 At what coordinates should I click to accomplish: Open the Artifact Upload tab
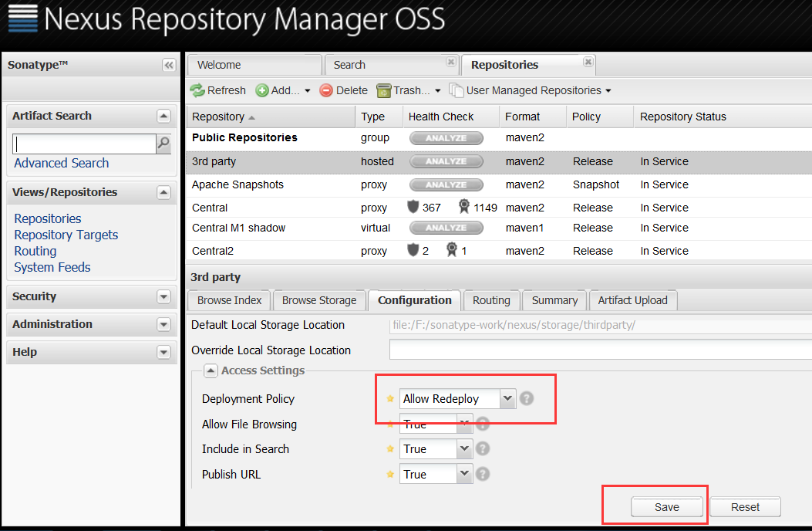(633, 300)
